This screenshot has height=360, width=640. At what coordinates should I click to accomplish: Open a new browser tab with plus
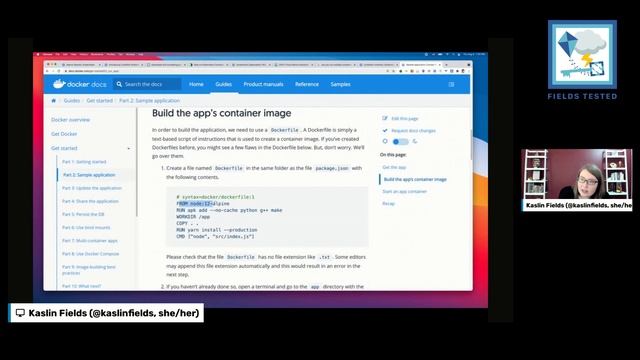(x=446, y=64)
